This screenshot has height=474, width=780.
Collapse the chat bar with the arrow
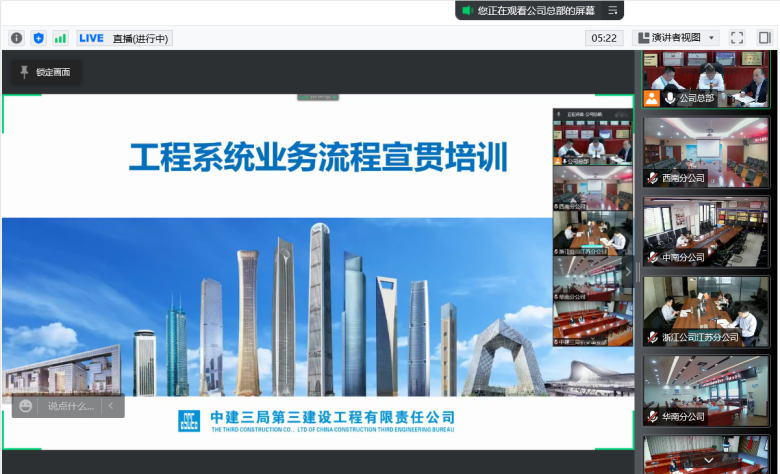[111, 406]
